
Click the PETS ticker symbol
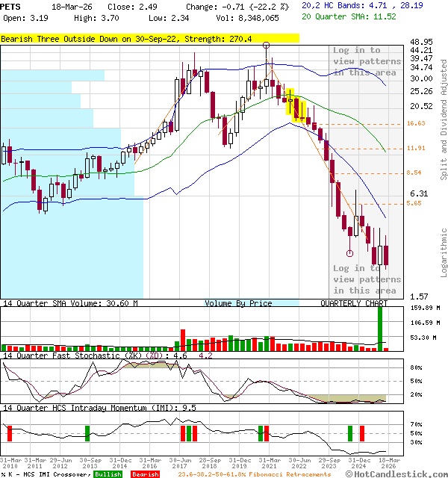[11, 6]
